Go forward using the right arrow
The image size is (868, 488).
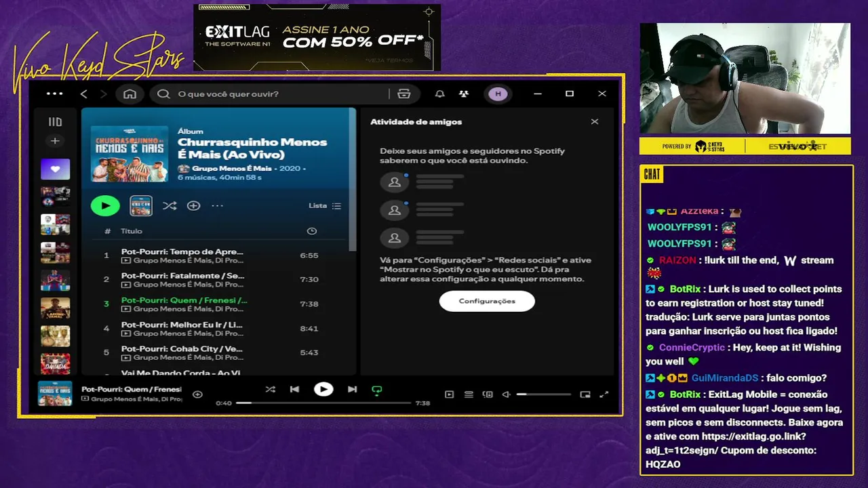[x=103, y=94]
